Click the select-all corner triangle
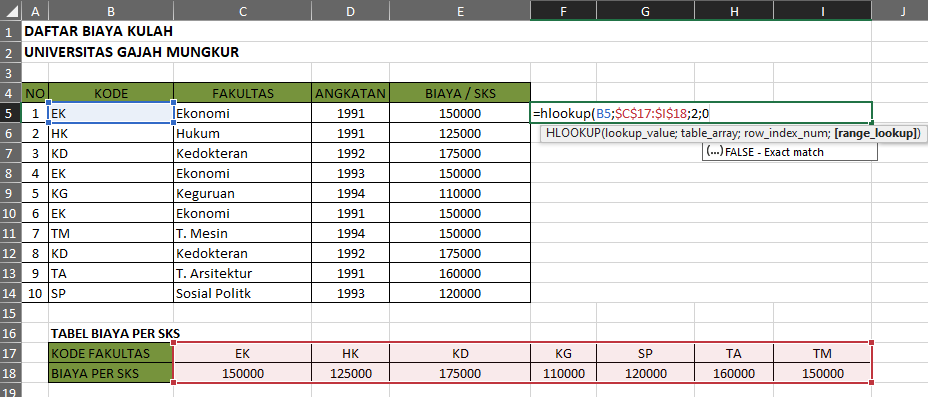Image resolution: width=928 pixels, height=397 pixels. pyautogui.click(x=10, y=10)
